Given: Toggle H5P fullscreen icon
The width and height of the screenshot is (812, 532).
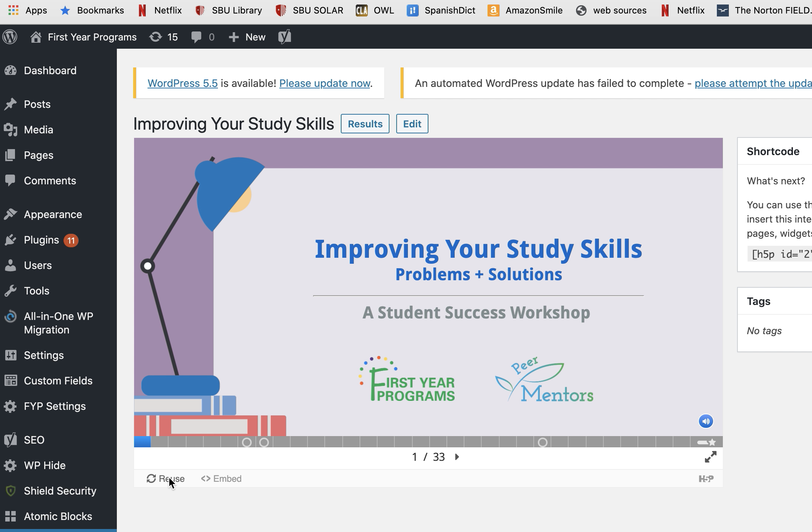Looking at the screenshot, I should [x=710, y=457].
